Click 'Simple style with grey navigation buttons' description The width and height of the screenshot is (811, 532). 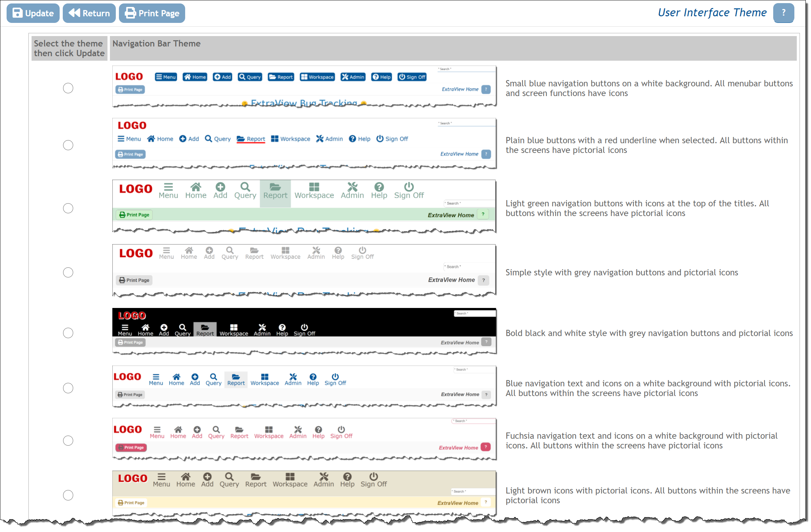pos(622,273)
